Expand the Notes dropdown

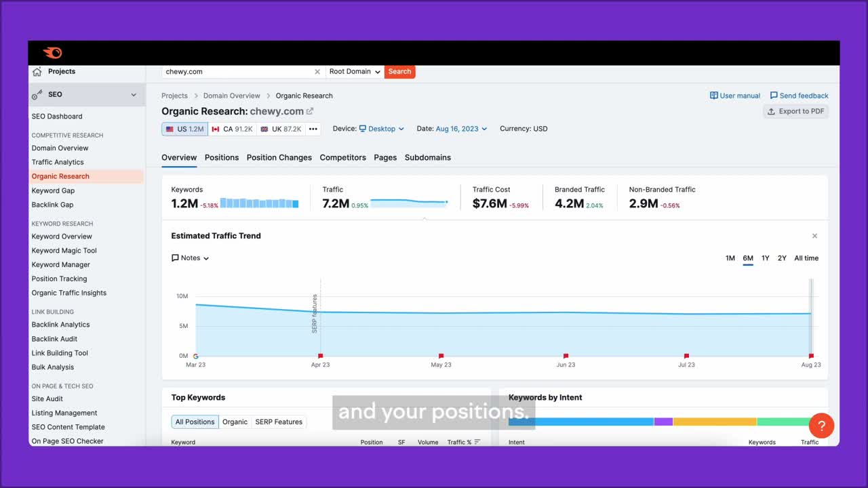point(191,258)
